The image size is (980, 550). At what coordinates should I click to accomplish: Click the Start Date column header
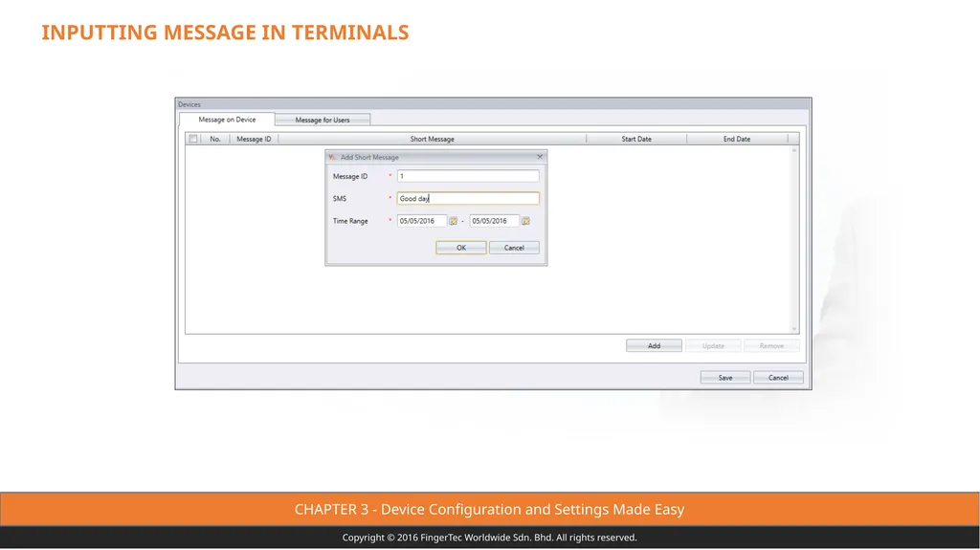(x=636, y=139)
